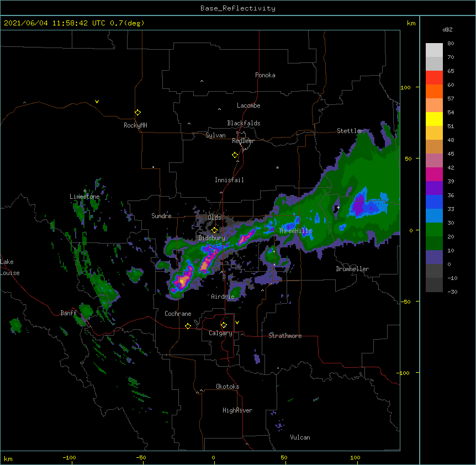Click the Airdrie city label
This screenshot has height=465, width=476.
(x=223, y=297)
